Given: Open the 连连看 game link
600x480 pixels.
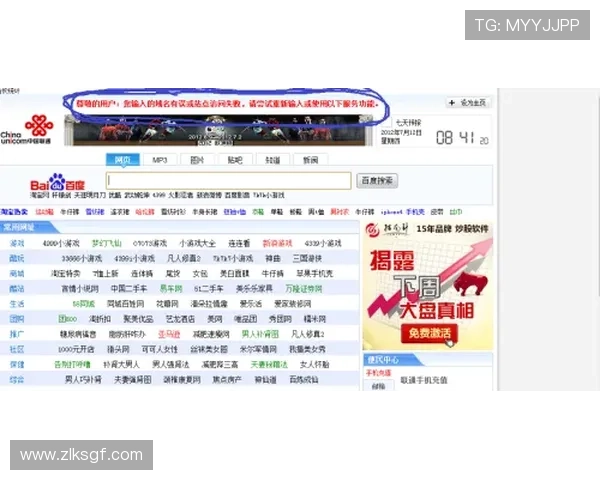Looking at the screenshot, I should 239,243.
